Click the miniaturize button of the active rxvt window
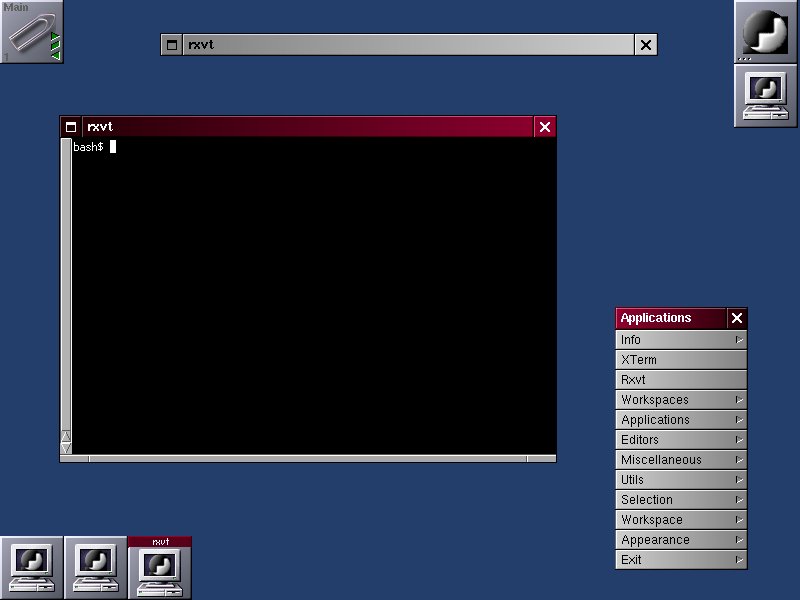 click(x=71, y=127)
